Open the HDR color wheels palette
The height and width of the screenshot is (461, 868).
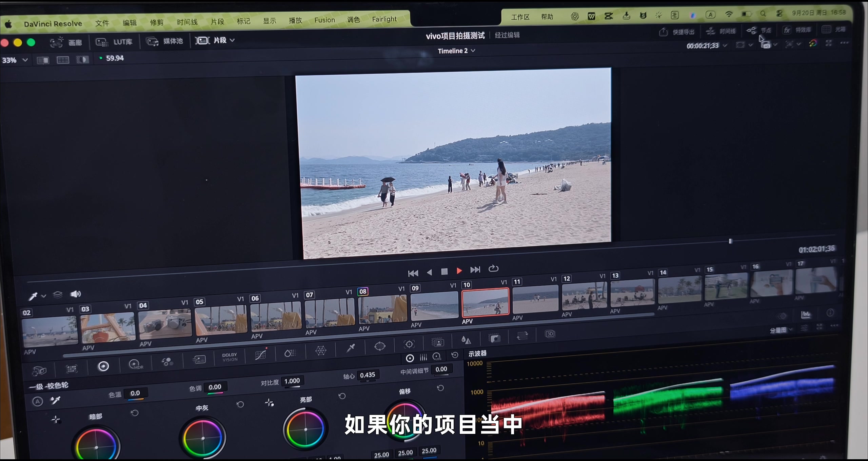(x=136, y=365)
